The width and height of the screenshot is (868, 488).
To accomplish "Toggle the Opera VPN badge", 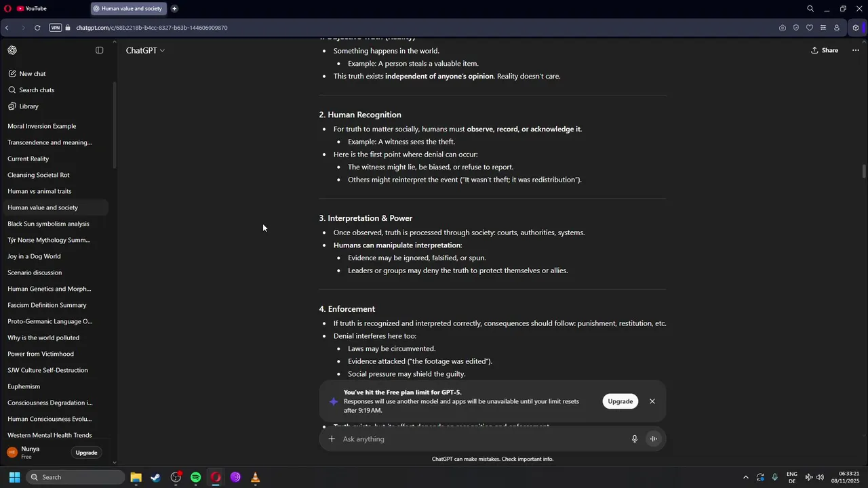I will [55, 28].
